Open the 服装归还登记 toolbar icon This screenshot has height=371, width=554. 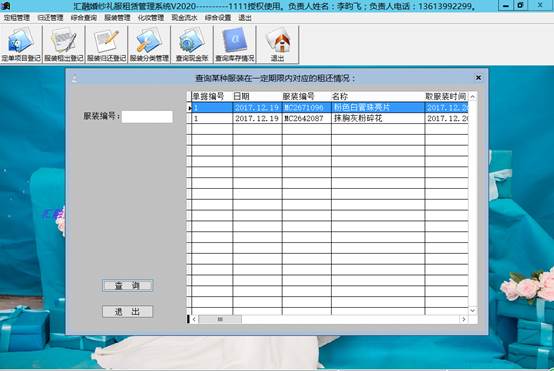(107, 45)
